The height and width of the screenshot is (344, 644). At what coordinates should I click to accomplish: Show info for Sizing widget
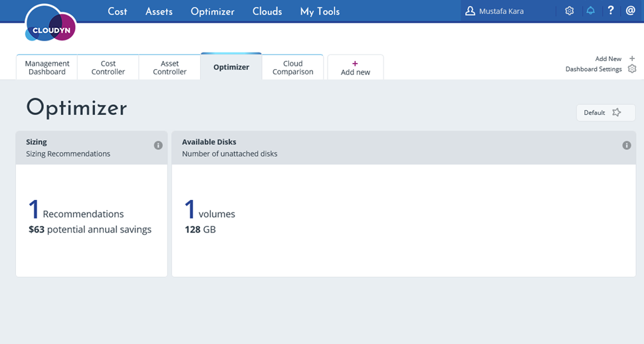(158, 145)
